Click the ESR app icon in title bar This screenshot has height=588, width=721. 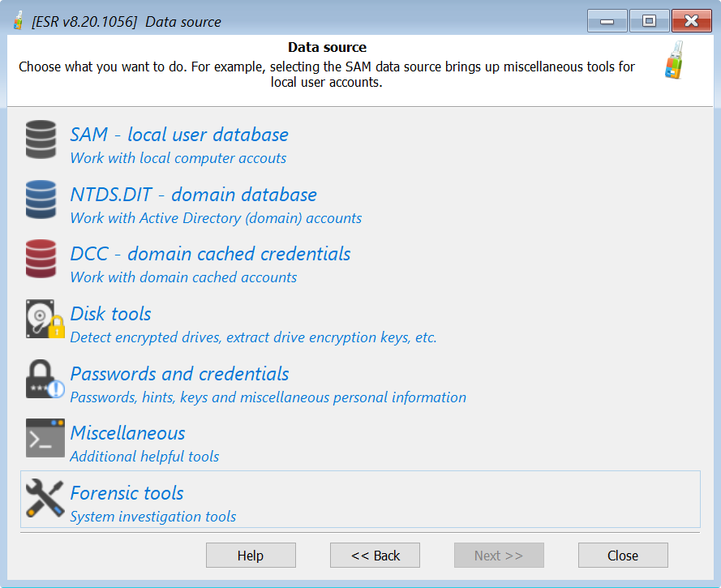tap(18, 21)
